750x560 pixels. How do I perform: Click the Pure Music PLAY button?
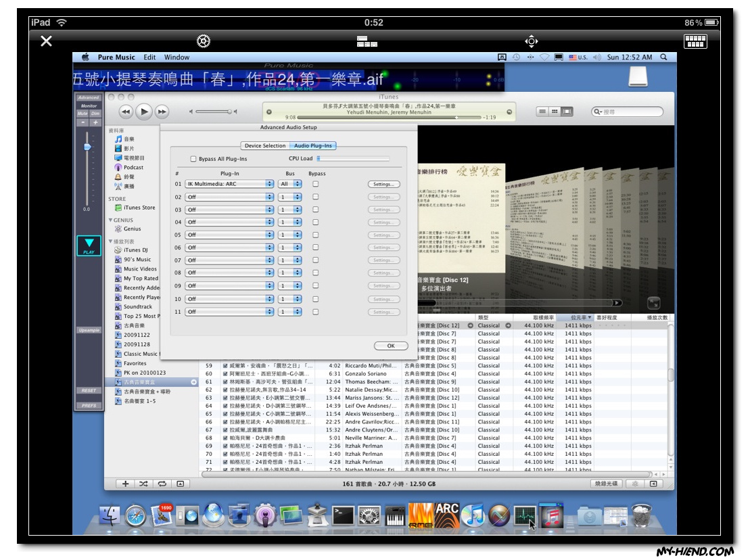[89, 246]
